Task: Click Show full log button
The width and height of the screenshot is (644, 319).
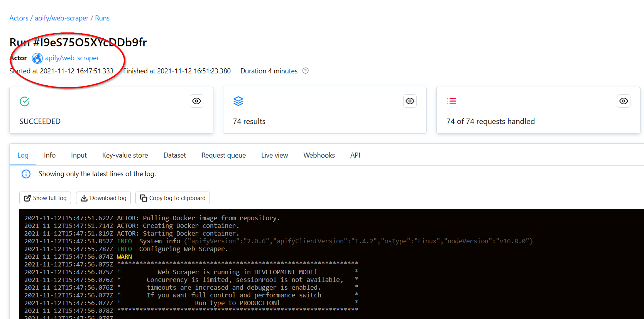Action: 45,198
